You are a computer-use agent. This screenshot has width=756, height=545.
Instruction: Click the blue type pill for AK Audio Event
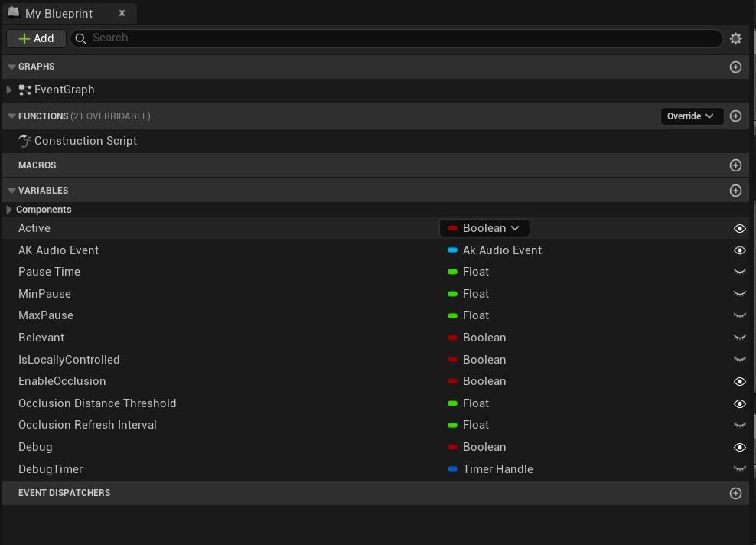452,250
